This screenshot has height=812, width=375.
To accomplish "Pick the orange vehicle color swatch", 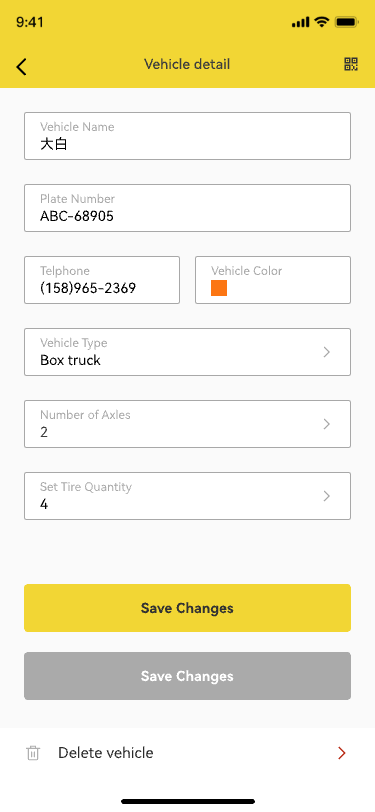I will (x=219, y=288).
